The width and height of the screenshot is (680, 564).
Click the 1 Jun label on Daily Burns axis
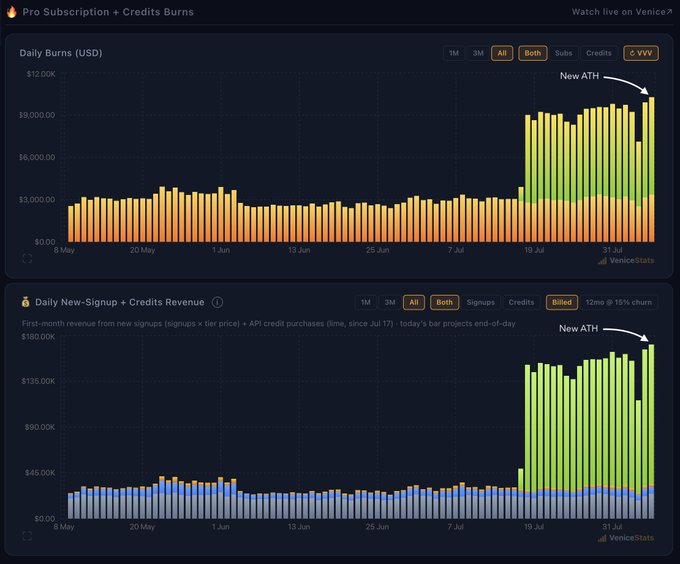[221, 250]
